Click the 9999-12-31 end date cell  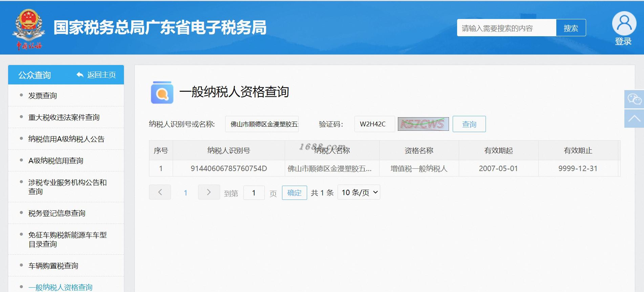coord(578,168)
